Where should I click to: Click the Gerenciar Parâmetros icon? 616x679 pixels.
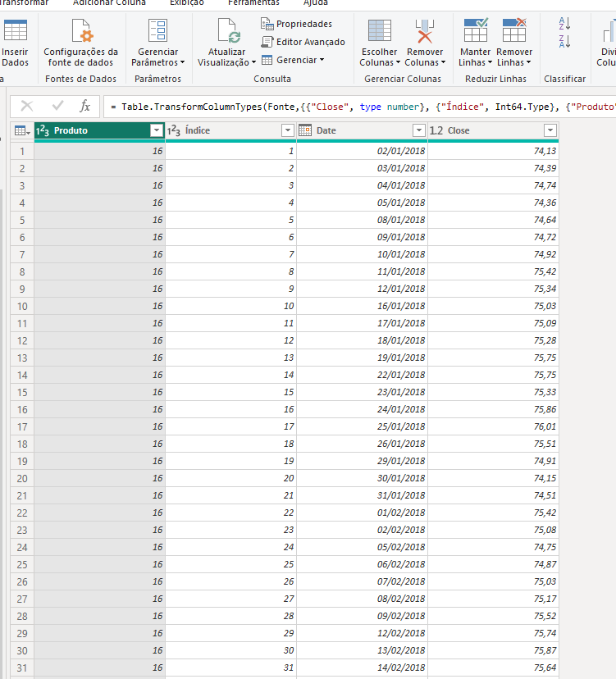[x=157, y=30]
